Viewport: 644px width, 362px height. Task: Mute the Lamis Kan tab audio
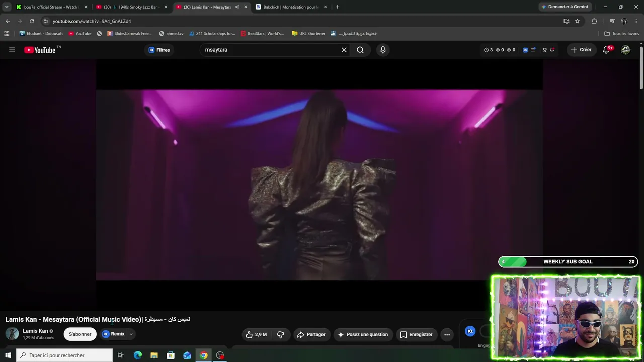pos(237,7)
